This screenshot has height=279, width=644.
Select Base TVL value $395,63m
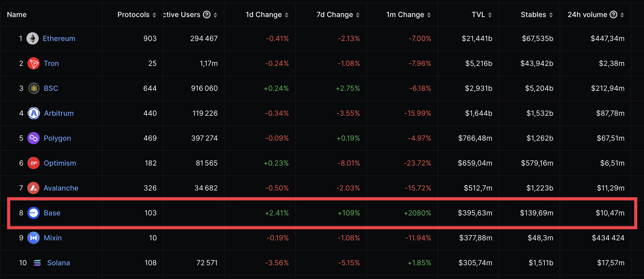[x=475, y=213]
